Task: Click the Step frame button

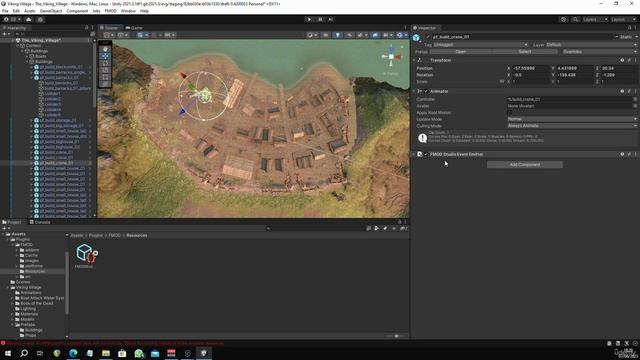Action: coord(331,19)
